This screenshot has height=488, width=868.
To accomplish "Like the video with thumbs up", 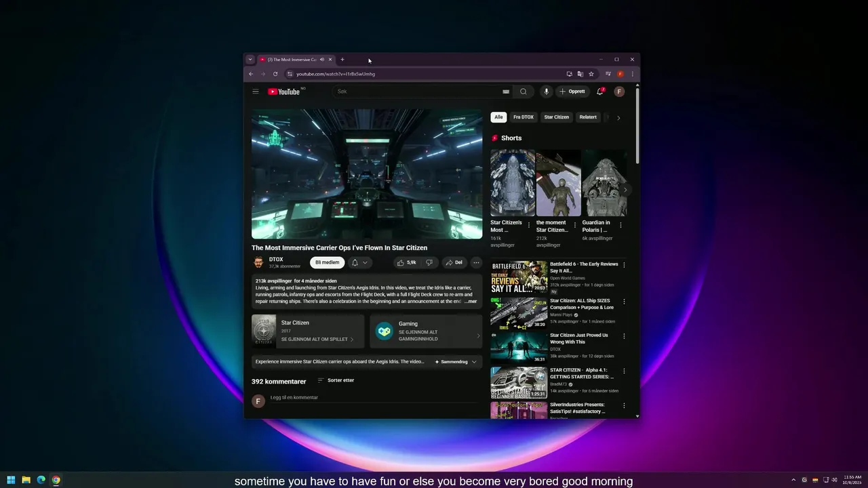I will pyautogui.click(x=407, y=262).
